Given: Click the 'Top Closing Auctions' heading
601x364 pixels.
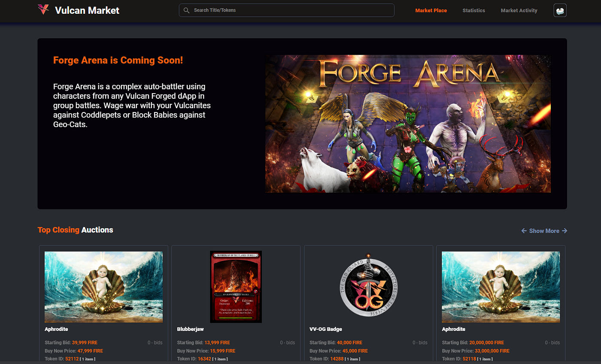Looking at the screenshot, I should (x=76, y=230).
